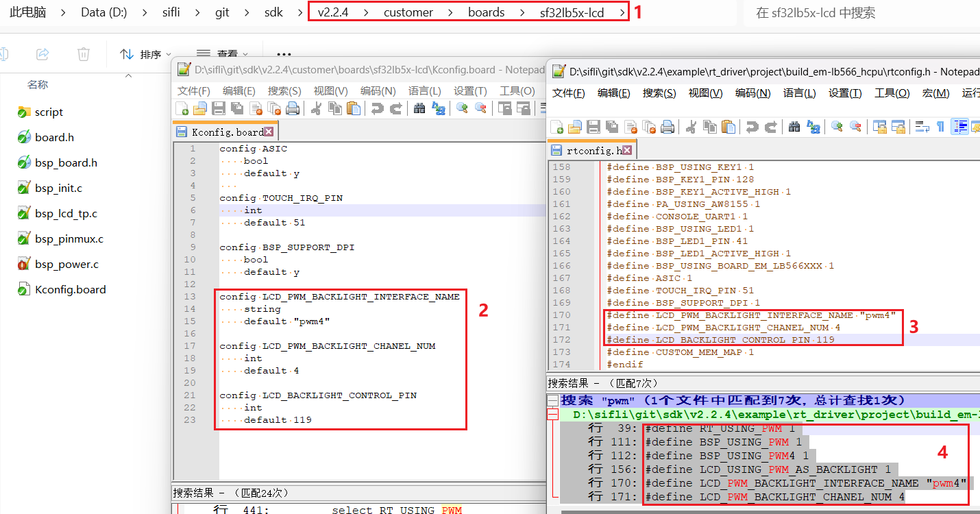Viewport: 980px width, 514px height.
Task: Click the Explorer search box
Action: (861, 12)
